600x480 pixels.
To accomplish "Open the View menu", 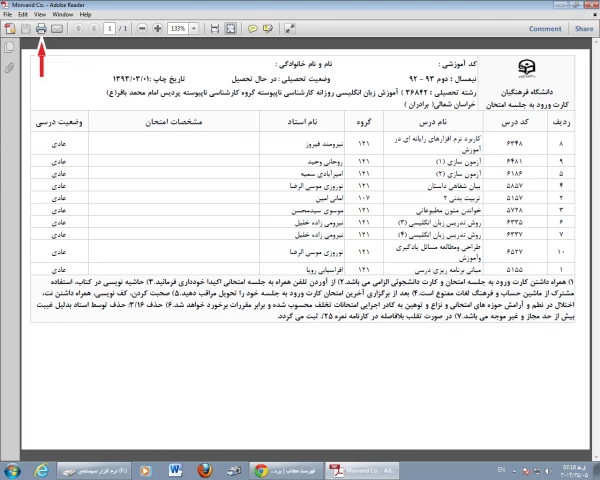I will click(39, 16).
